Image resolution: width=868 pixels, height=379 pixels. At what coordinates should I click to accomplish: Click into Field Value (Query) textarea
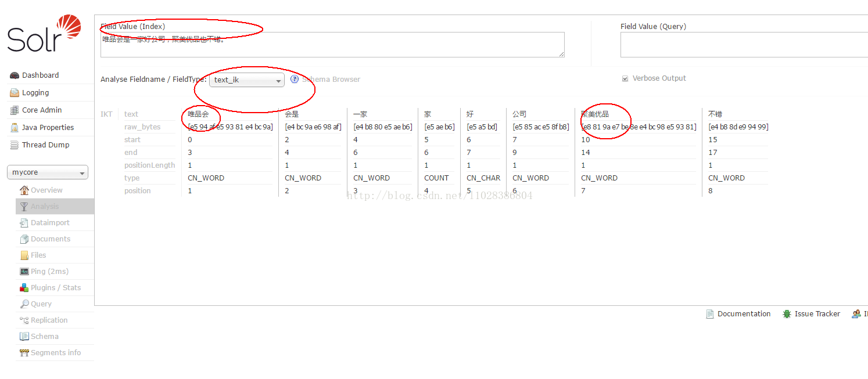(744, 45)
